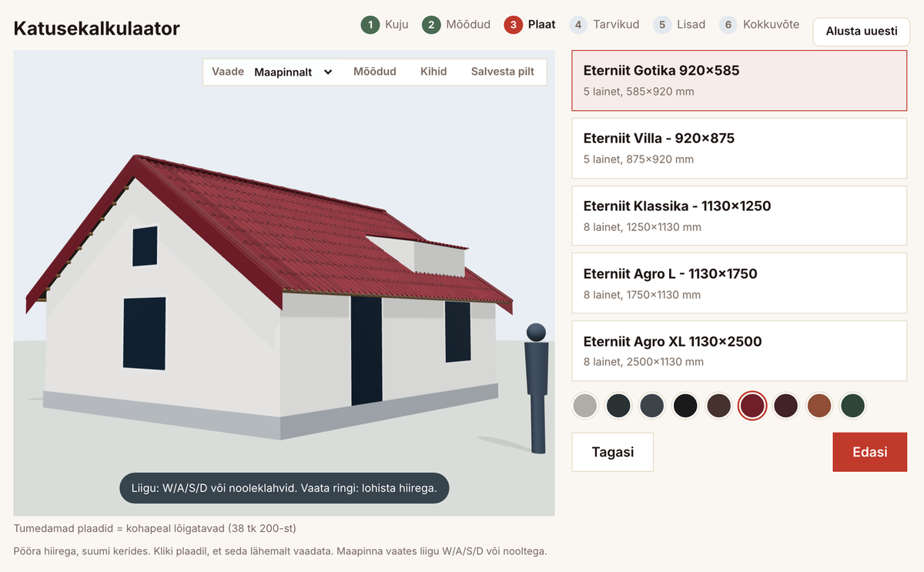Pick Eterniit Agro XL 1130×2500
Image resolution: width=924 pixels, height=572 pixels.
click(x=739, y=351)
